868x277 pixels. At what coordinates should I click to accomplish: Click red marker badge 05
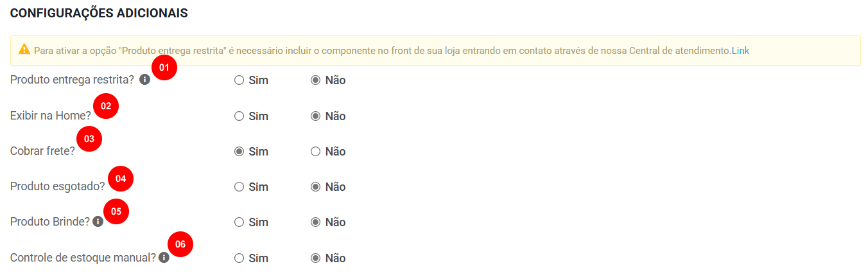pyautogui.click(x=116, y=211)
